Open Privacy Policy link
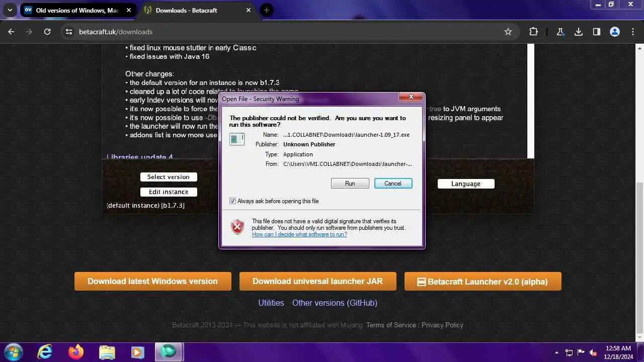Image resolution: width=644 pixels, height=362 pixels. point(442,325)
